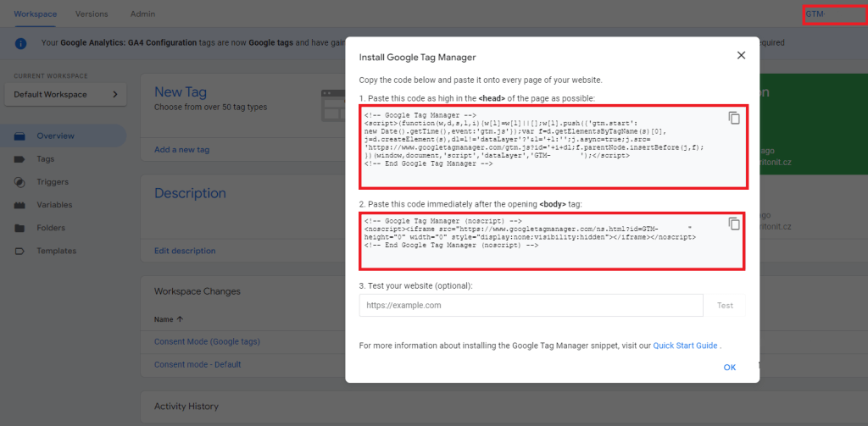Click the Folders folder icon
868x426 pixels.
tap(20, 228)
